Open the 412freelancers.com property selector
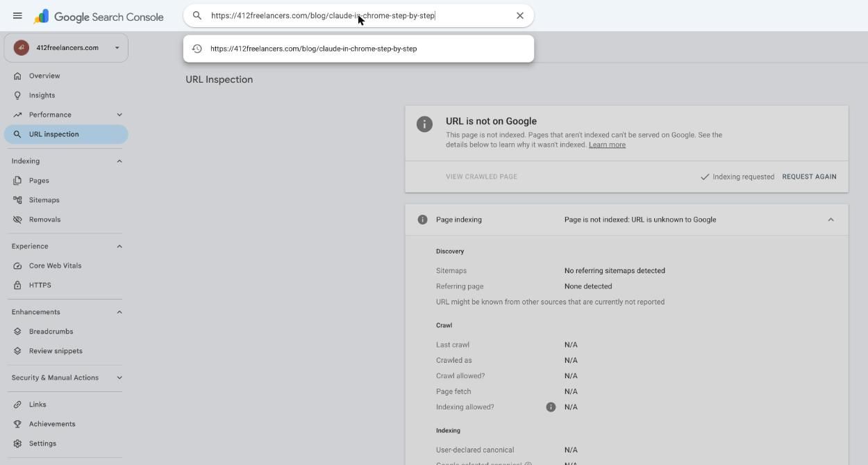Image resolution: width=868 pixels, height=465 pixels. (x=66, y=47)
